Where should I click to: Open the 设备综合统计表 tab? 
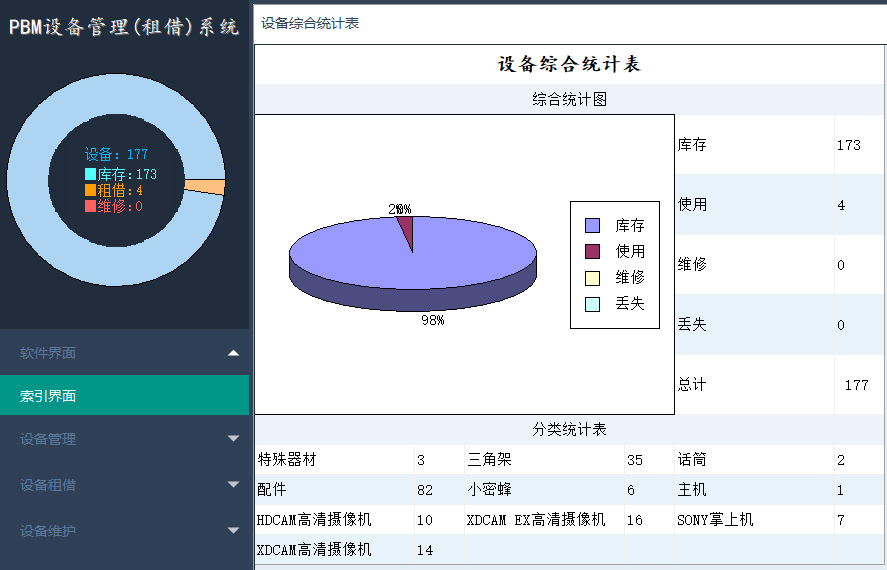coord(310,23)
